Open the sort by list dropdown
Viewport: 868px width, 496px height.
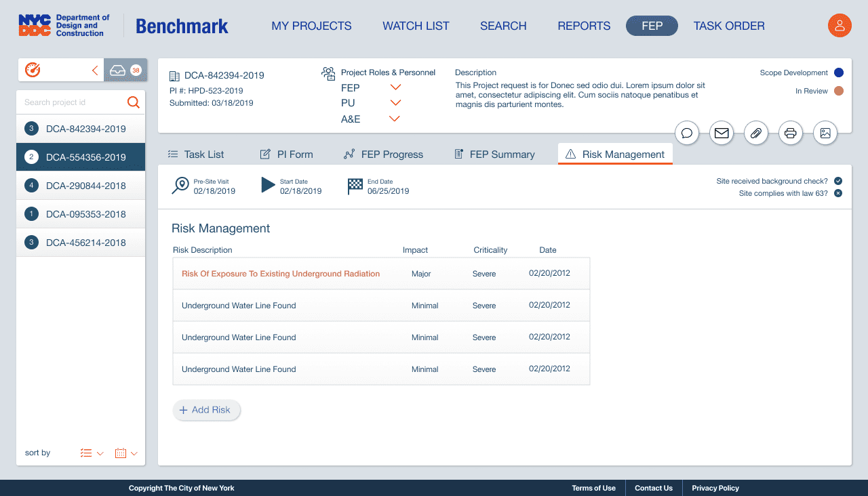click(92, 453)
